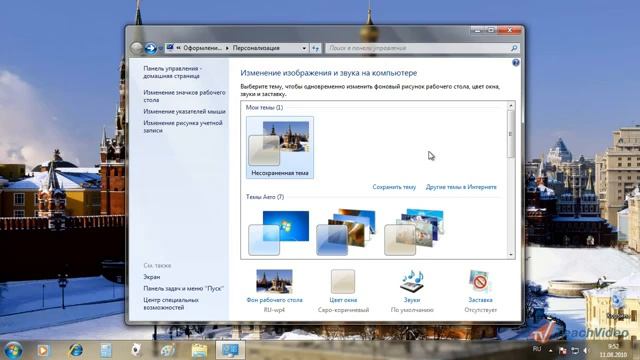Viewport: 640px width, 360px height.
Task: Select the Windows 7 Aero theme thumbnail
Action: [279, 233]
